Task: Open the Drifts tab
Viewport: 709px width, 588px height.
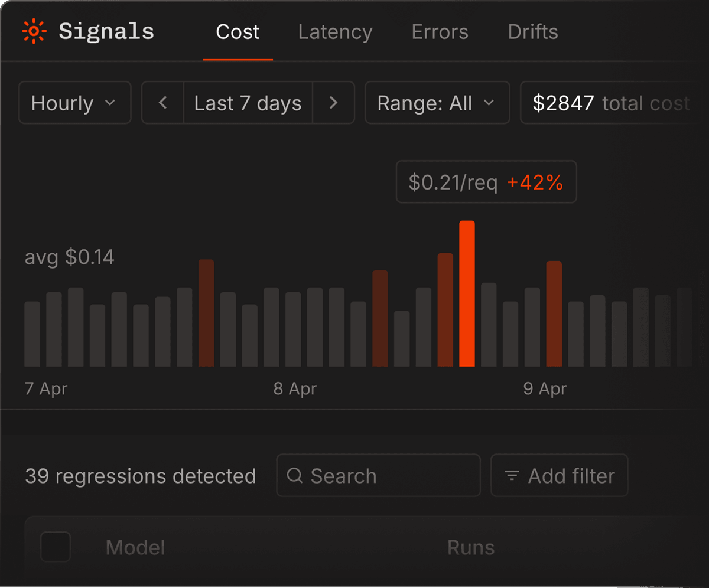Action: coord(532,32)
